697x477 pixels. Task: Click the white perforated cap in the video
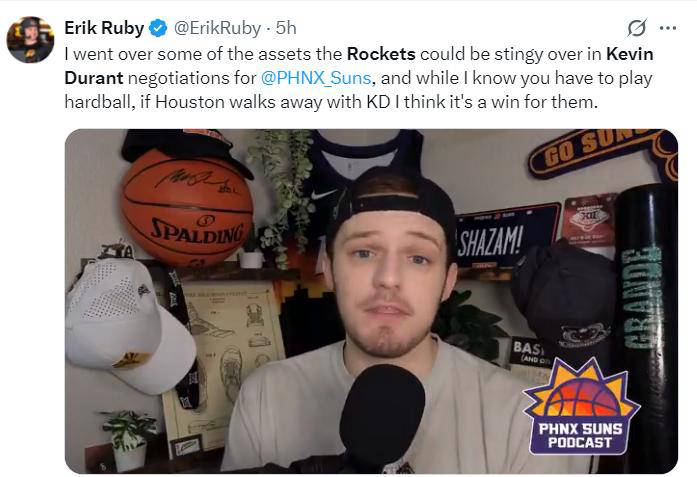(129, 326)
